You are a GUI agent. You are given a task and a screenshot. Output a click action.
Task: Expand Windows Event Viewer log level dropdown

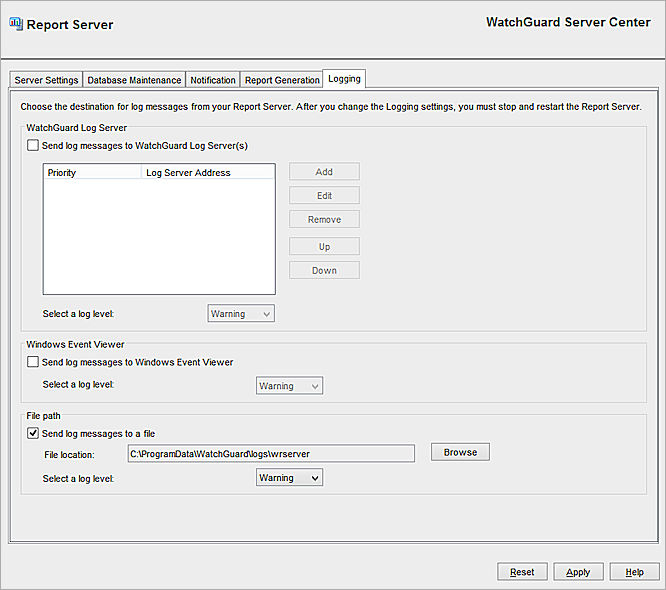point(290,386)
